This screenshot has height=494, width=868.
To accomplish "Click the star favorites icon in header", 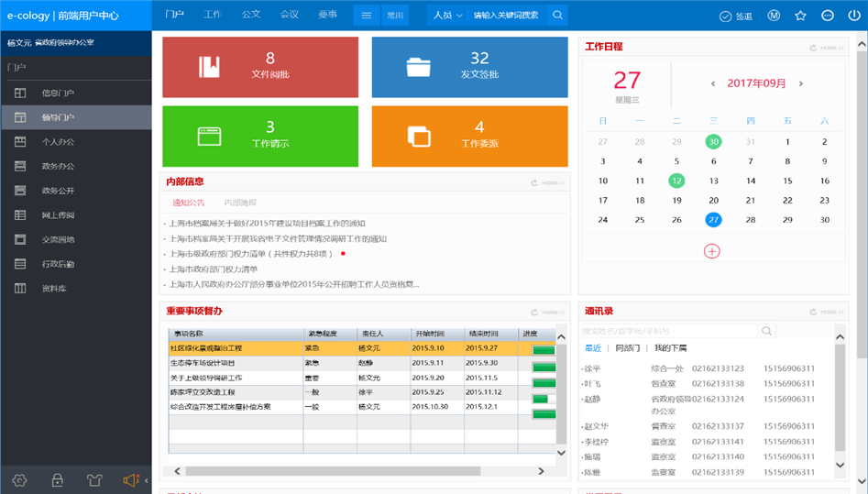I will [x=800, y=16].
